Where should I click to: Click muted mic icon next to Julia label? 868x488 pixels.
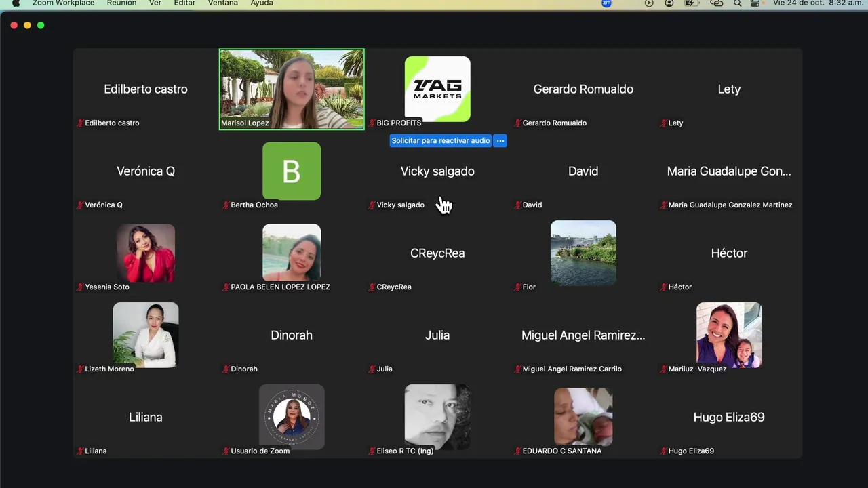point(372,369)
